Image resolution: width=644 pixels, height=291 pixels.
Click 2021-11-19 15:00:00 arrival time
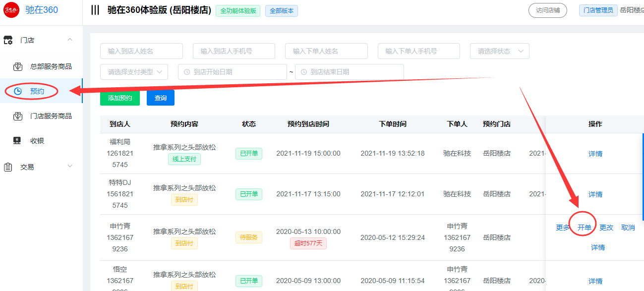[x=308, y=154]
